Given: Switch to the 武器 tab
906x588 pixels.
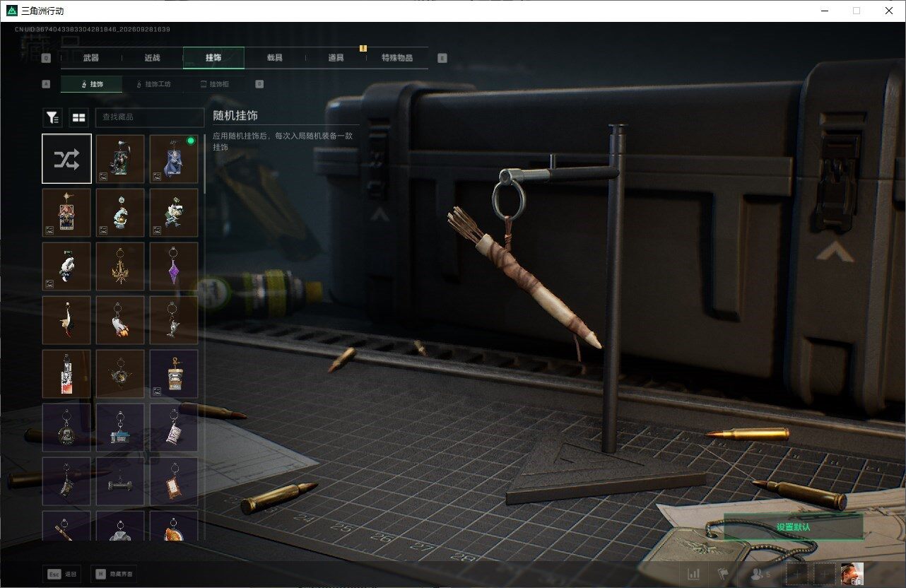Looking at the screenshot, I should [x=91, y=58].
